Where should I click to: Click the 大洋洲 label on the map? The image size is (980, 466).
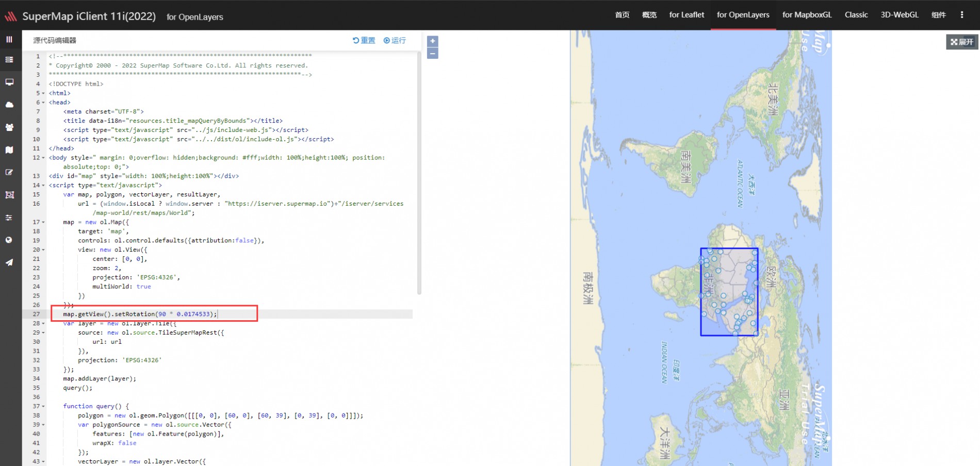[665, 443]
